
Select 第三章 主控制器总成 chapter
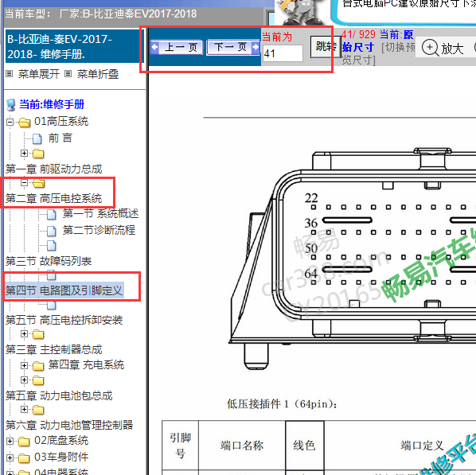click(54, 349)
